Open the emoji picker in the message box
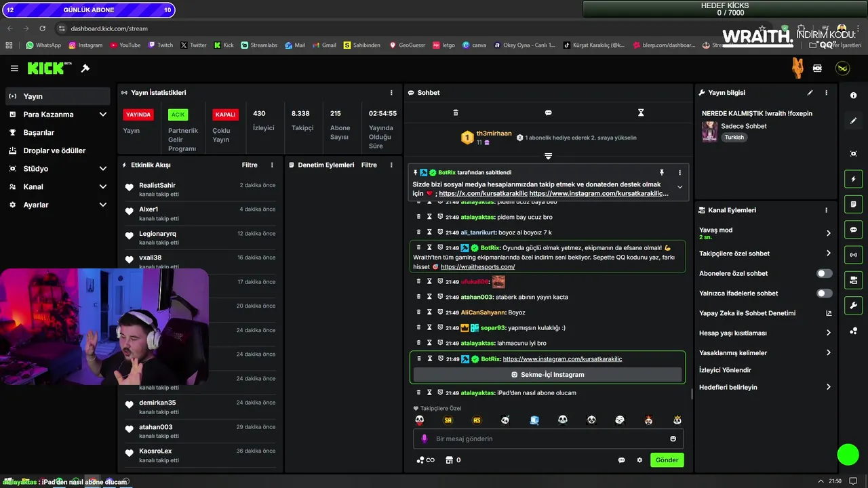This screenshot has height=488, width=868. point(673,439)
